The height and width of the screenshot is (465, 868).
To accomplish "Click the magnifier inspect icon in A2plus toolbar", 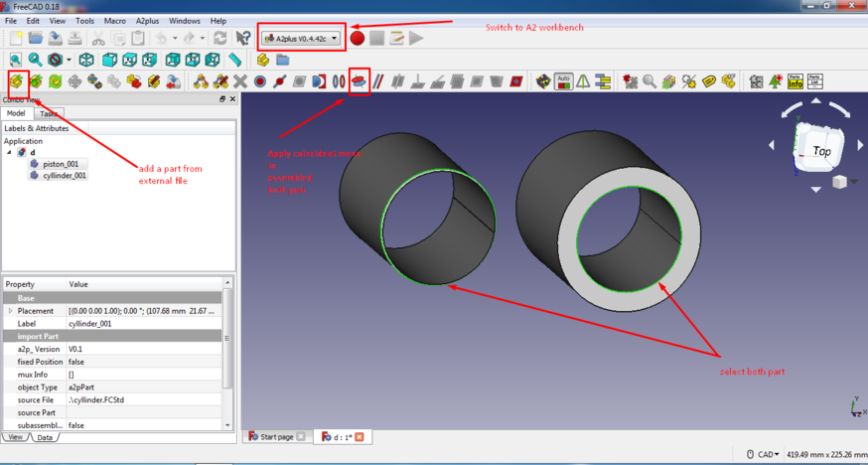I will (650, 81).
